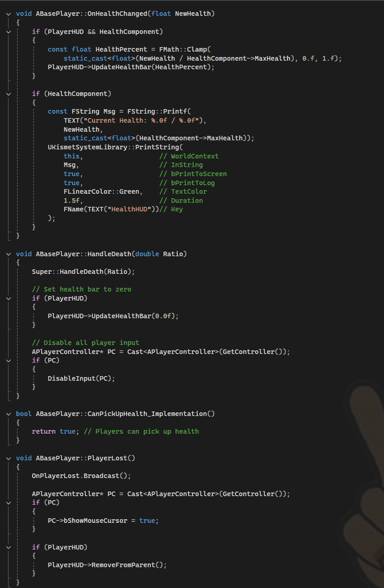Click 'Super::HandleDeath(Ratio);' statement
This screenshot has height=588, width=384.
pyautogui.click(x=84, y=272)
